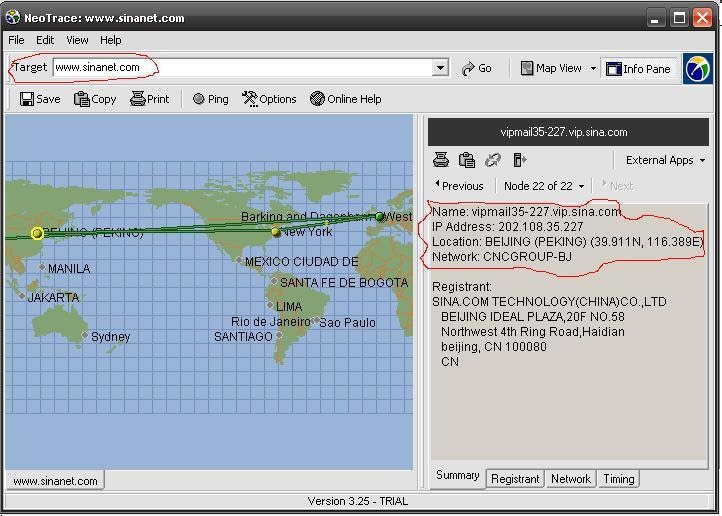Click the Network: CNCGROUP-BJ text
This screenshot has height=516, width=722.
pyautogui.click(x=501, y=256)
